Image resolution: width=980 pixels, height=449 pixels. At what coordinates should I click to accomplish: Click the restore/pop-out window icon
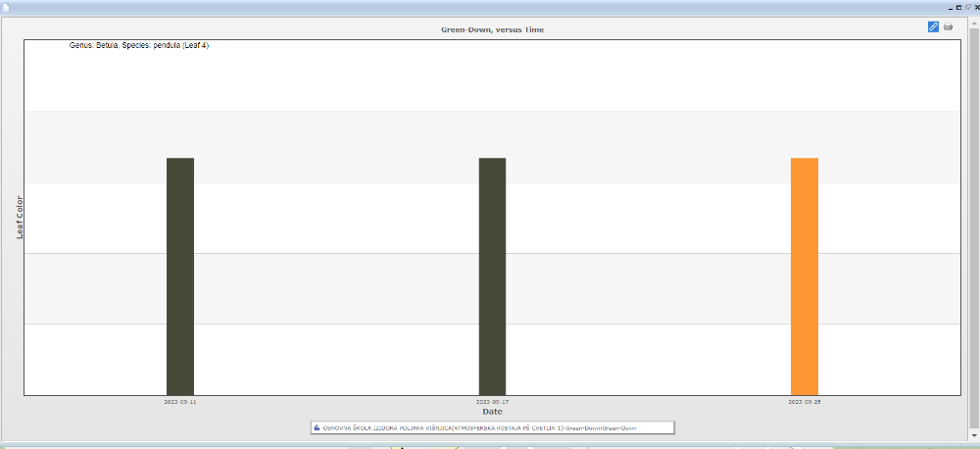967,7
